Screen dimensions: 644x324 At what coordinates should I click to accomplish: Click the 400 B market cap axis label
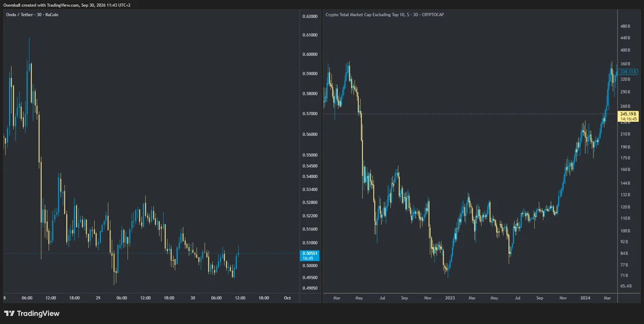coord(625,50)
